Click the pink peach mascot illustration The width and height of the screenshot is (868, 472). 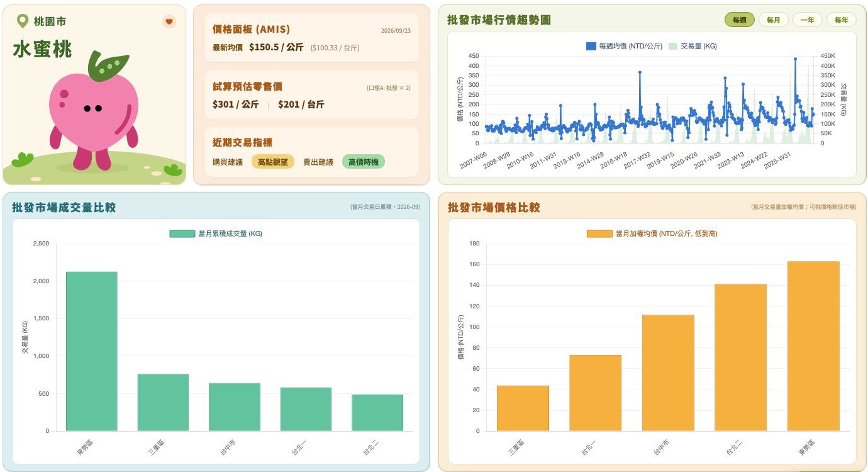[93, 112]
